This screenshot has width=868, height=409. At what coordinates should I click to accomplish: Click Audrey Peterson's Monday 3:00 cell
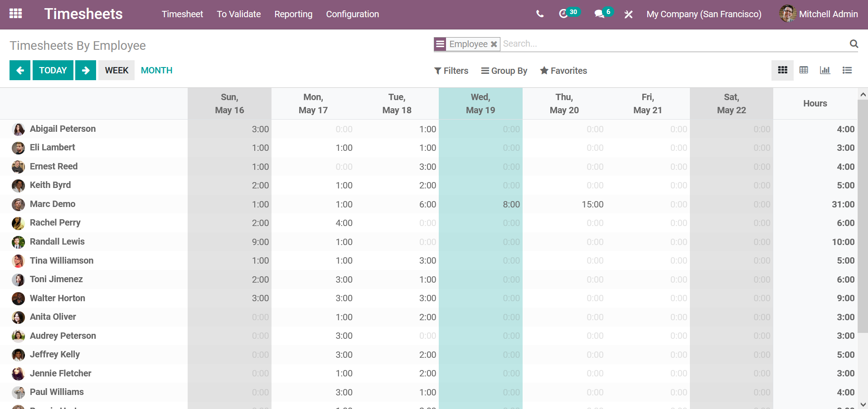tap(313, 336)
